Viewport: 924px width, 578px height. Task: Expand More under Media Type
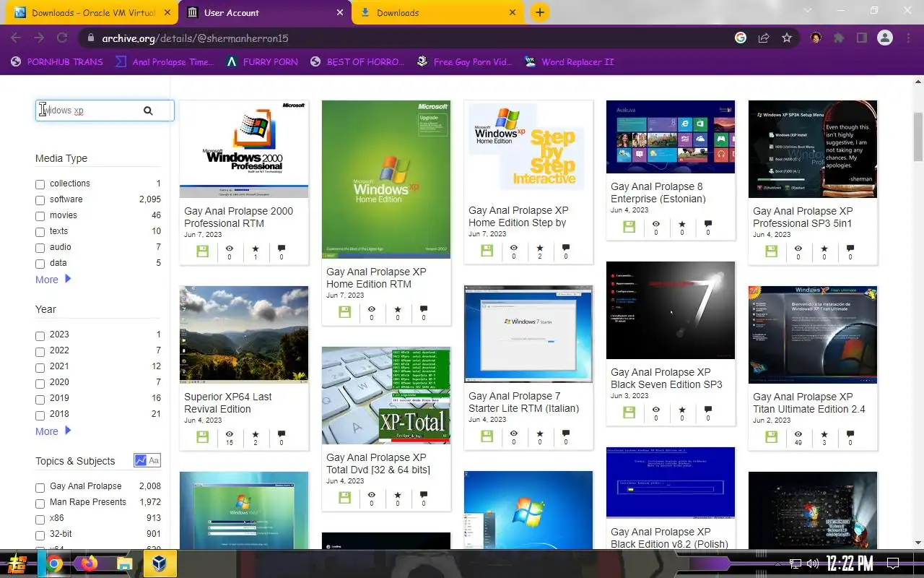(x=53, y=280)
